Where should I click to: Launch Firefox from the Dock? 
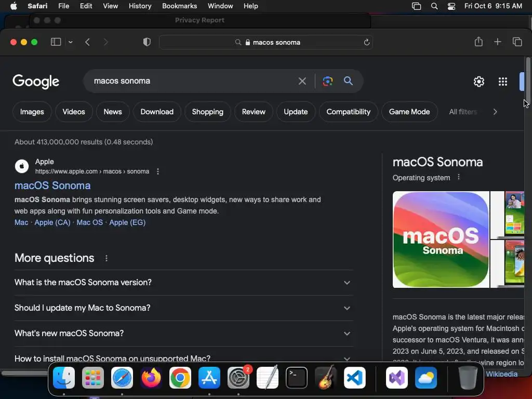(x=151, y=378)
